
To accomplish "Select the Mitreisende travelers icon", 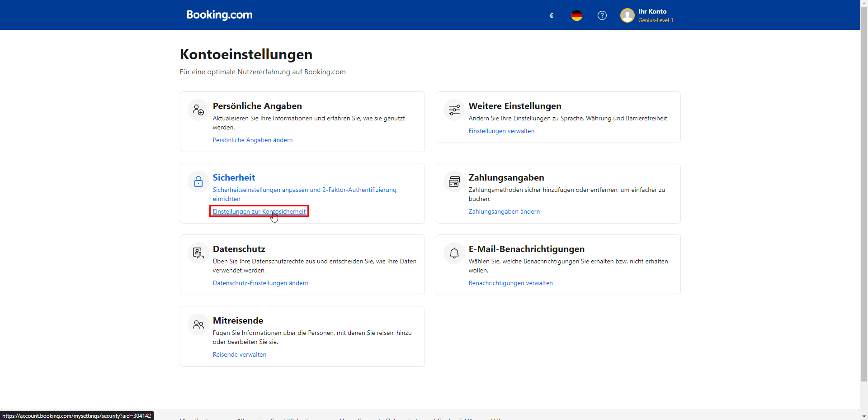I will pyautogui.click(x=198, y=325).
